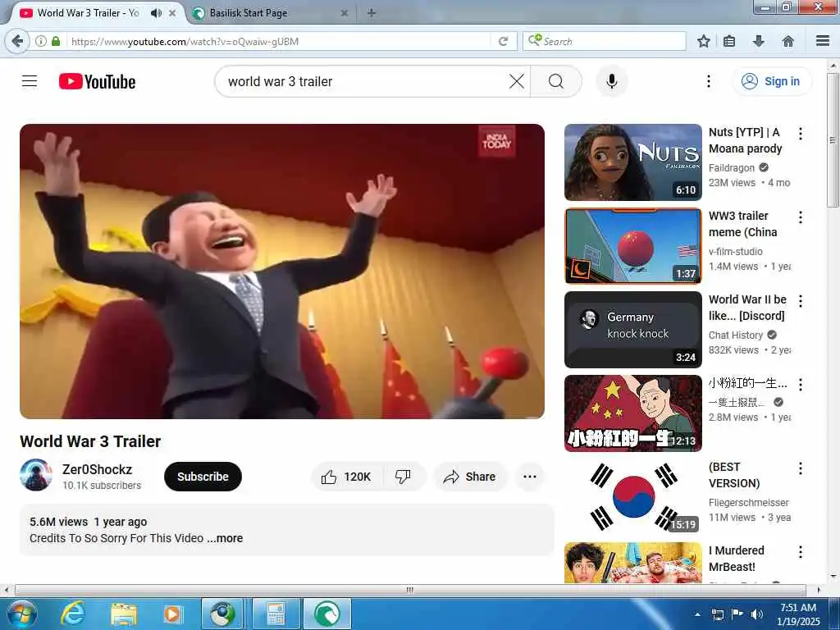Image resolution: width=840 pixels, height=630 pixels.
Task: Click the horizontal page scrollbar
Action: [x=410, y=590]
